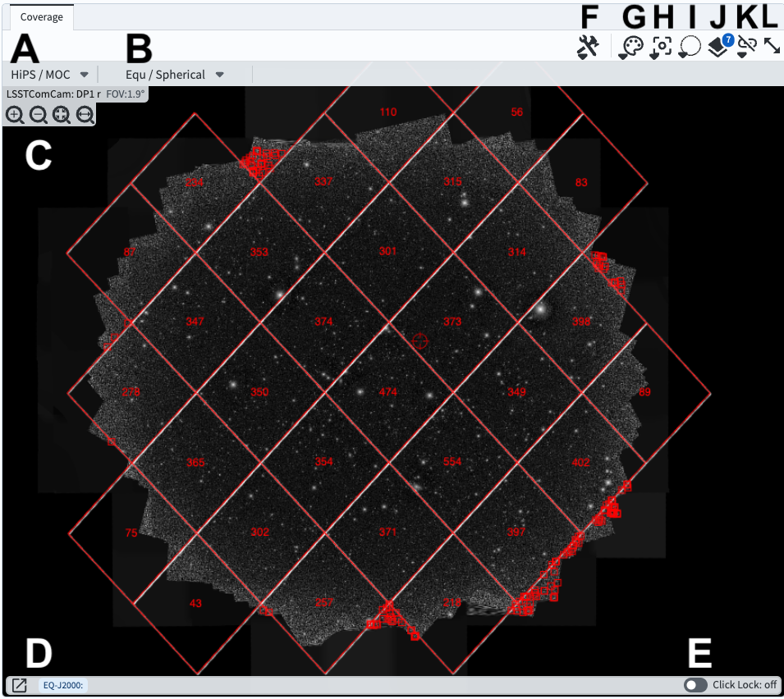Expand the coverage panel to full size

(772, 46)
